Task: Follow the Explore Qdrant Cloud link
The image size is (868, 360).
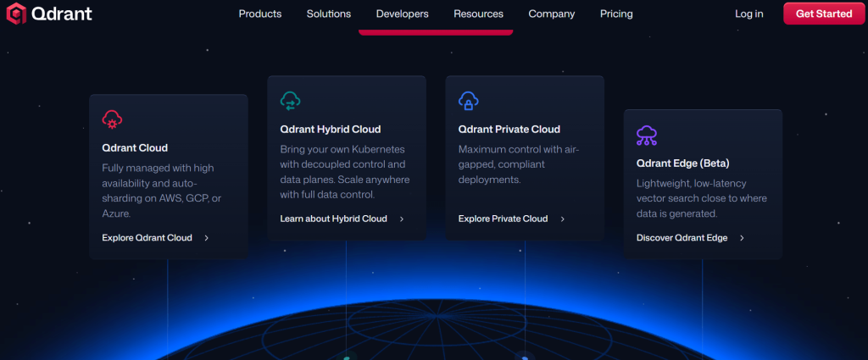Action: tap(147, 238)
